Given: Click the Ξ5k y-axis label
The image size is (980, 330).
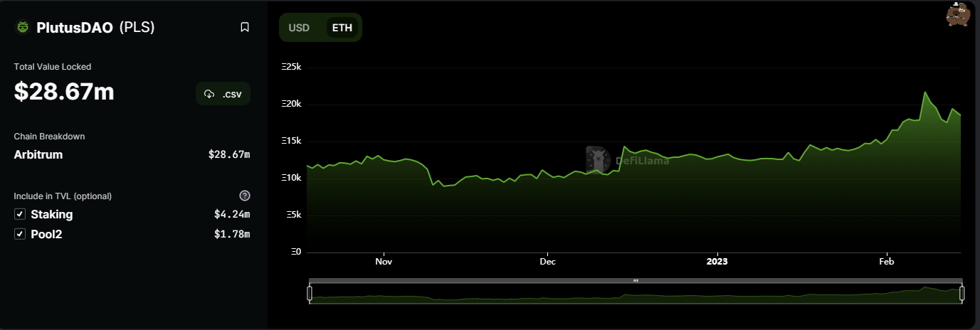Looking at the screenshot, I should (x=294, y=215).
